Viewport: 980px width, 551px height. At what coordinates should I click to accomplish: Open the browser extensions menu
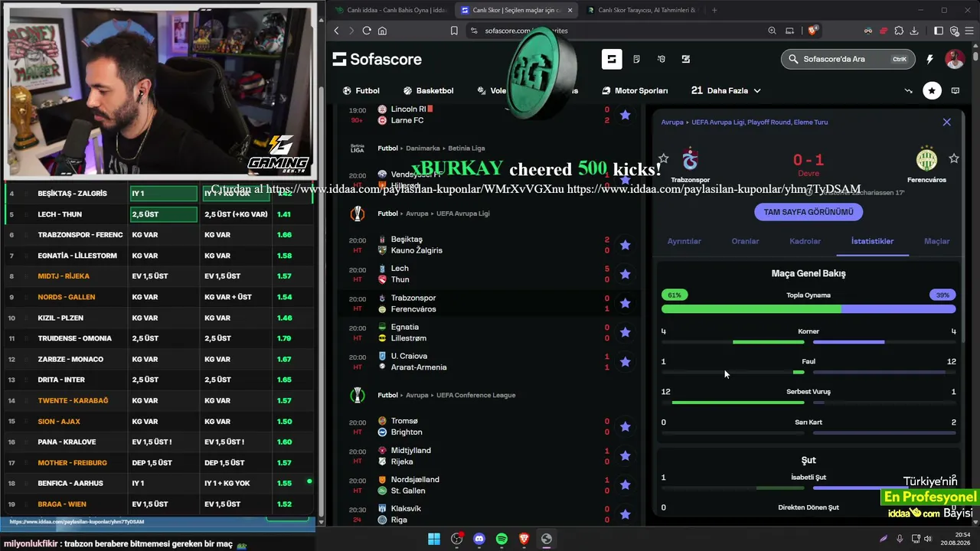(x=899, y=31)
